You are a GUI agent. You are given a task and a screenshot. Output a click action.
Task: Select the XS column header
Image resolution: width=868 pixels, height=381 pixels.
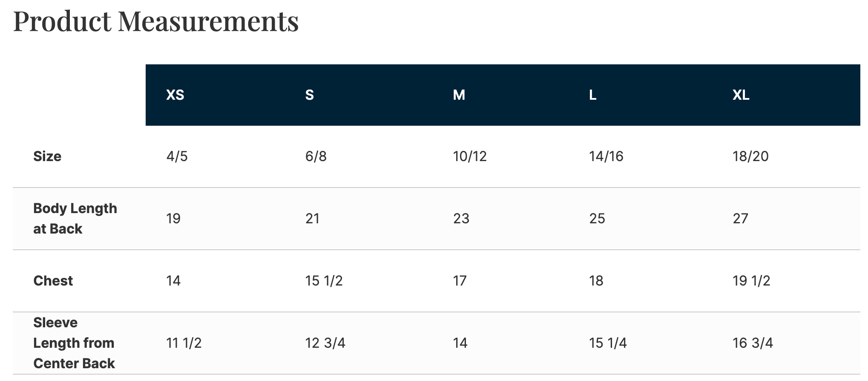coord(175,95)
